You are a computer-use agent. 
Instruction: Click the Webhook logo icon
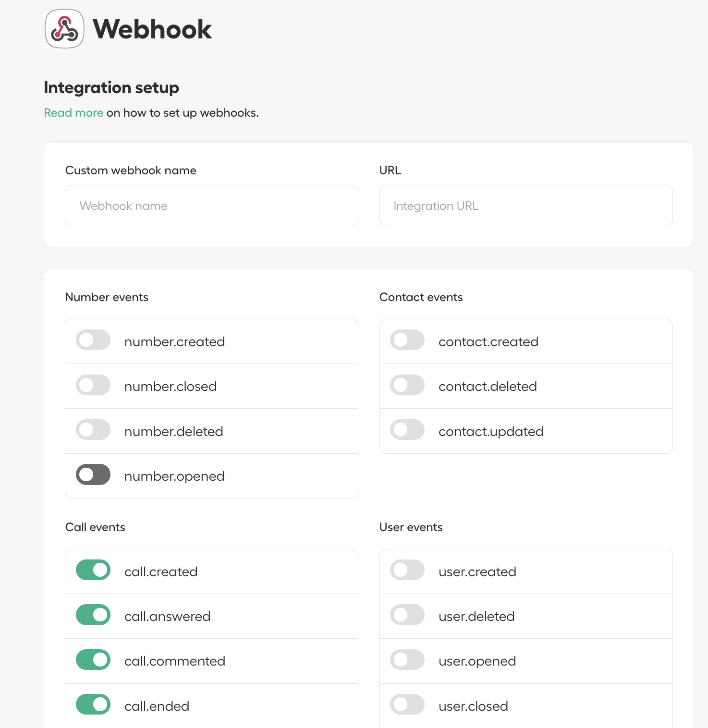64,29
